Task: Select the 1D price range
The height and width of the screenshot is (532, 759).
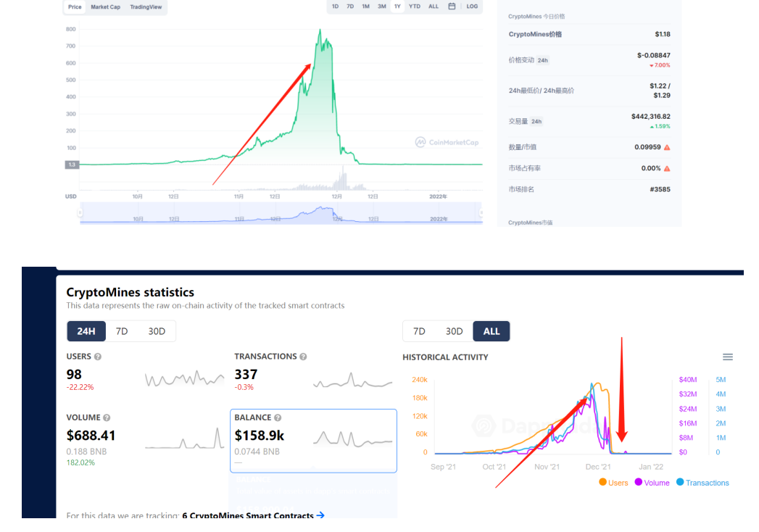Action: pyautogui.click(x=335, y=7)
